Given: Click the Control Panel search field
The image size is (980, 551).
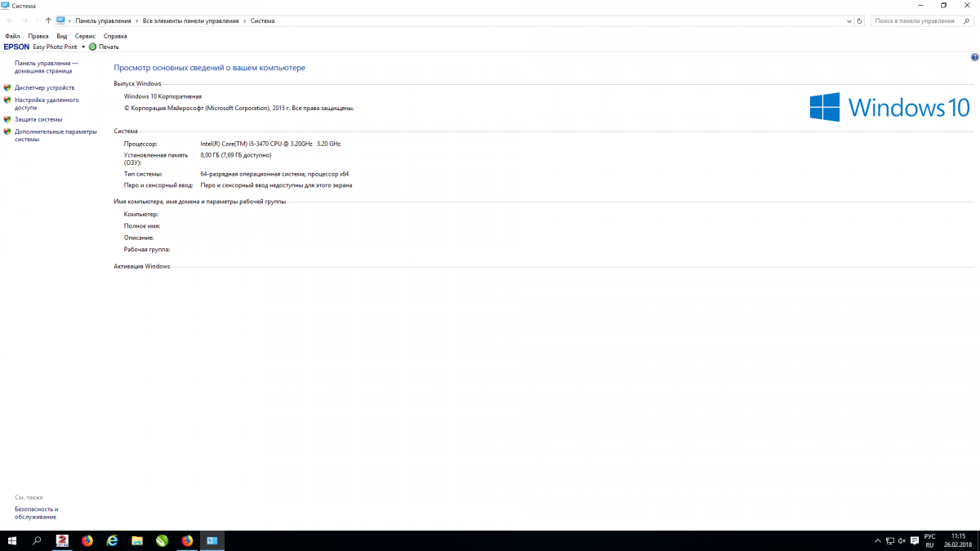Looking at the screenshot, I should [915, 21].
